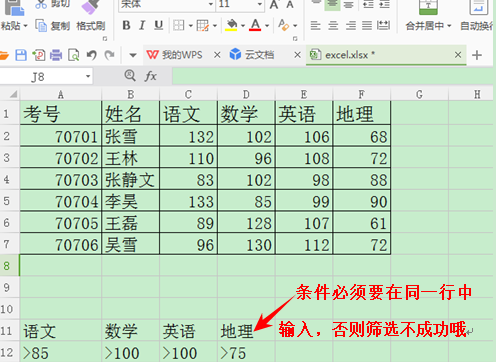
Task: Close the 云文档 tab
Action: pyautogui.click(x=297, y=55)
